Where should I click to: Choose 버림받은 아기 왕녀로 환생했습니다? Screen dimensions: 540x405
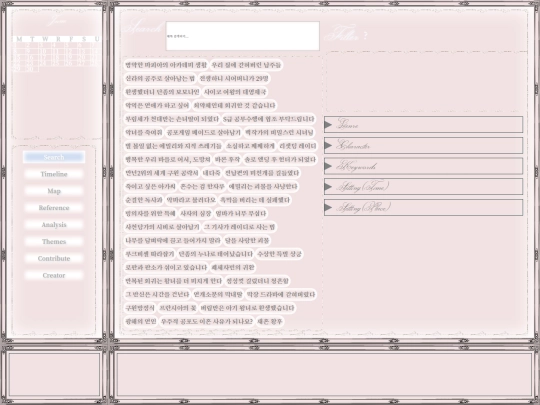(x=247, y=308)
